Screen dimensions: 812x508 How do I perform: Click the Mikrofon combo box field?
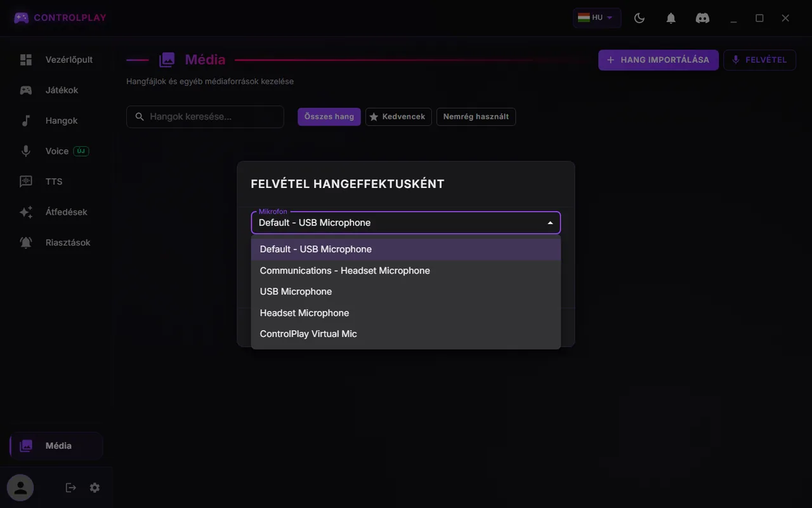coord(406,223)
